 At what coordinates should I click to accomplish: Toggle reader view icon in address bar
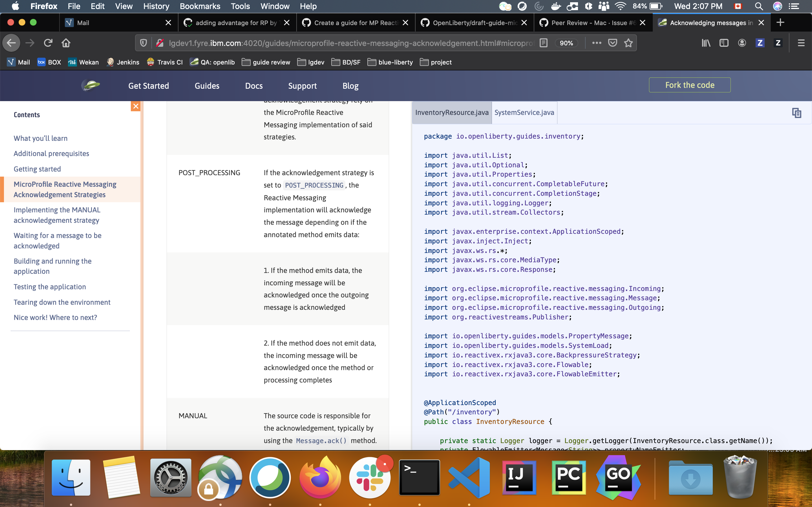(543, 43)
